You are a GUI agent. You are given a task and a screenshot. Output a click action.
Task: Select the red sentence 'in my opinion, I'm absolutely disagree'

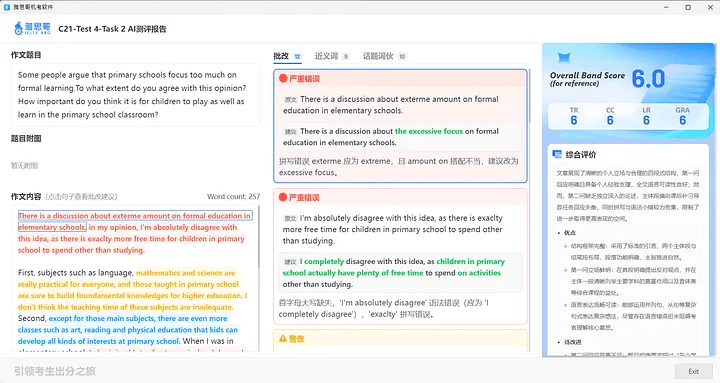coord(131,239)
